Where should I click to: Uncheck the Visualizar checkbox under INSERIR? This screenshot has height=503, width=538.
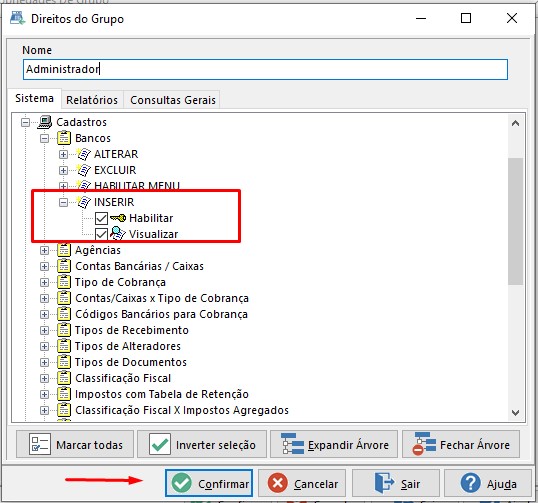click(x=101, y=234)
